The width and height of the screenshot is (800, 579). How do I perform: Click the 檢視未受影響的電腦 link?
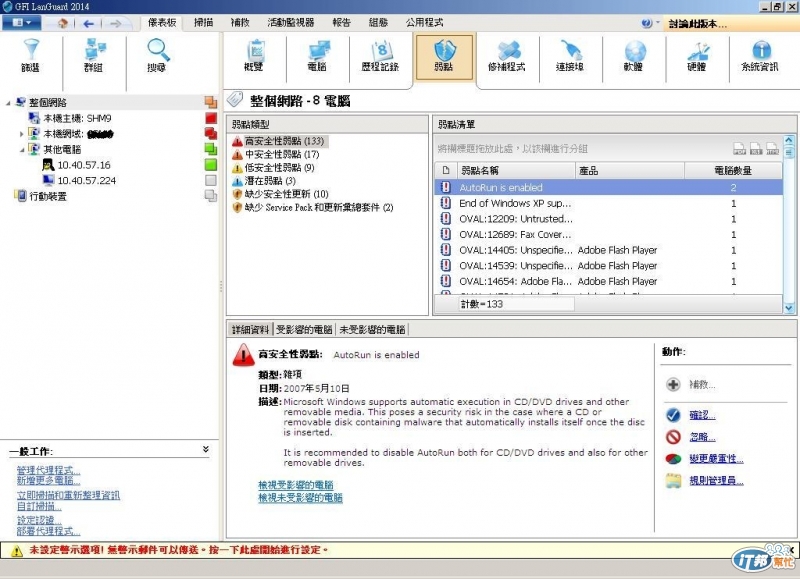coord(301,497)
